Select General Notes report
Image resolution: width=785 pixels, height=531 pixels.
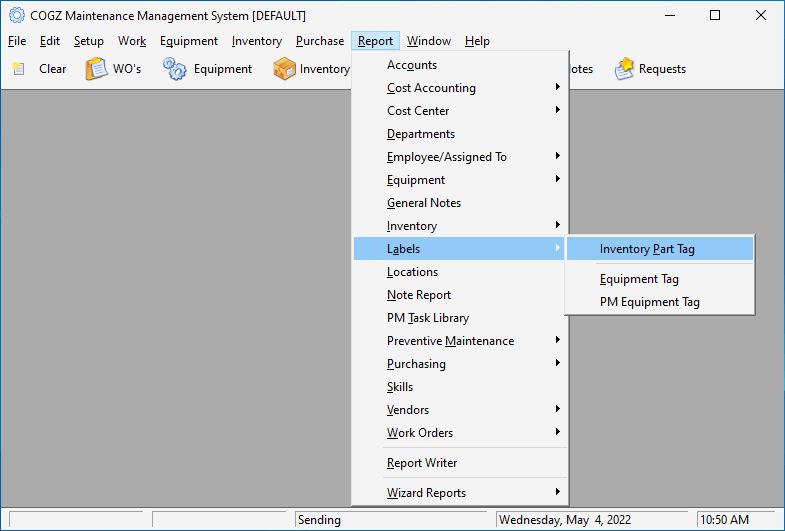pyautogui.click(x=460, y=203)
